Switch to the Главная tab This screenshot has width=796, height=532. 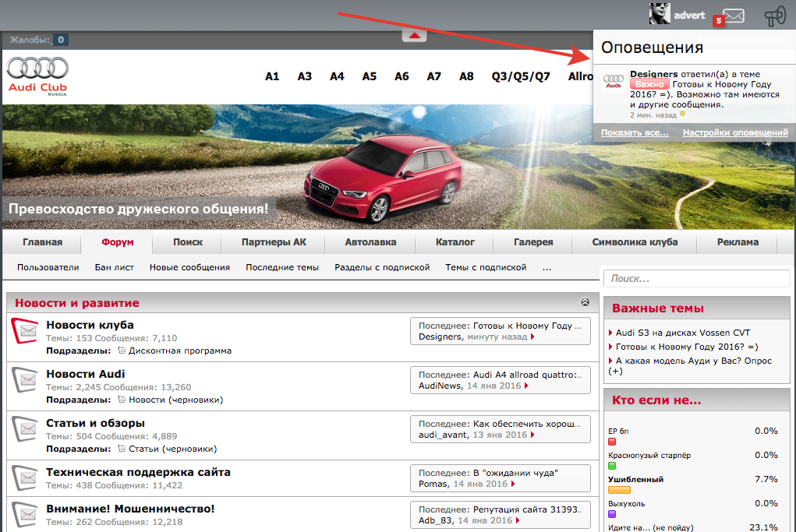[43, 242]
